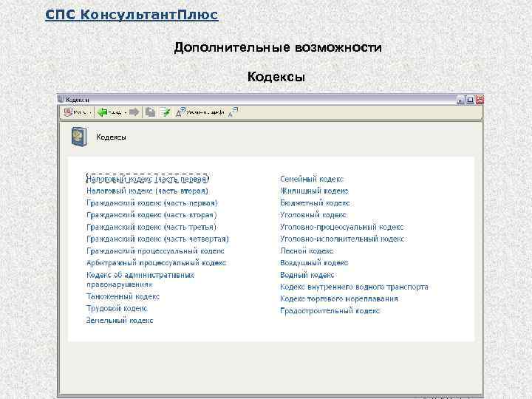Image resolution: width=532 pixels, height=399 pixels.
Task: Open Кодекс внутреннего водного транспорта
Action: pyautogui.click(x=354, y=287)
